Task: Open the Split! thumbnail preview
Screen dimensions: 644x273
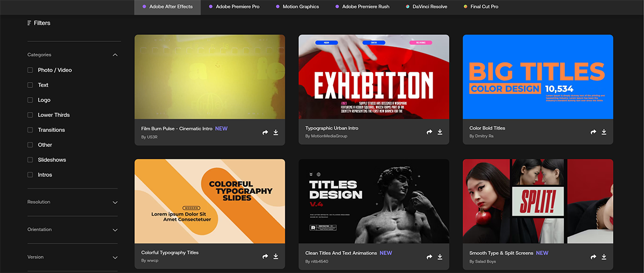Action: click(538, 201)
